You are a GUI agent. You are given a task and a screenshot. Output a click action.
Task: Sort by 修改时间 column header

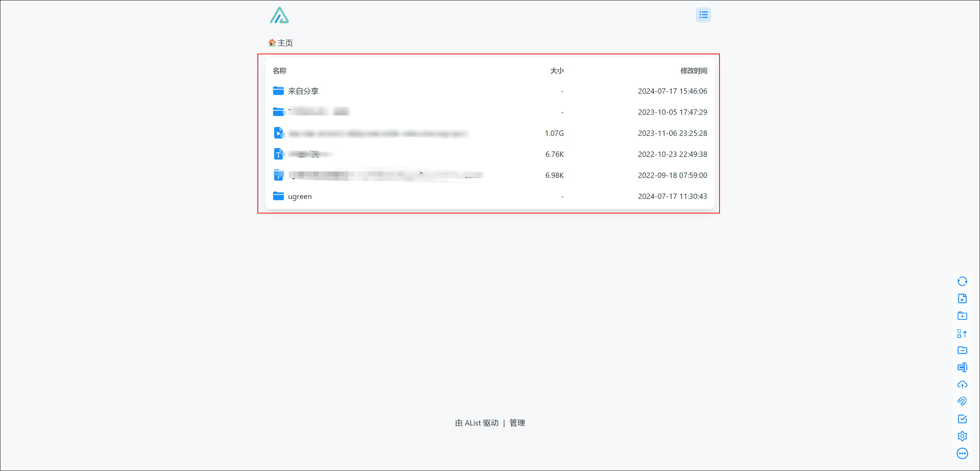click(x=693, y=71)
